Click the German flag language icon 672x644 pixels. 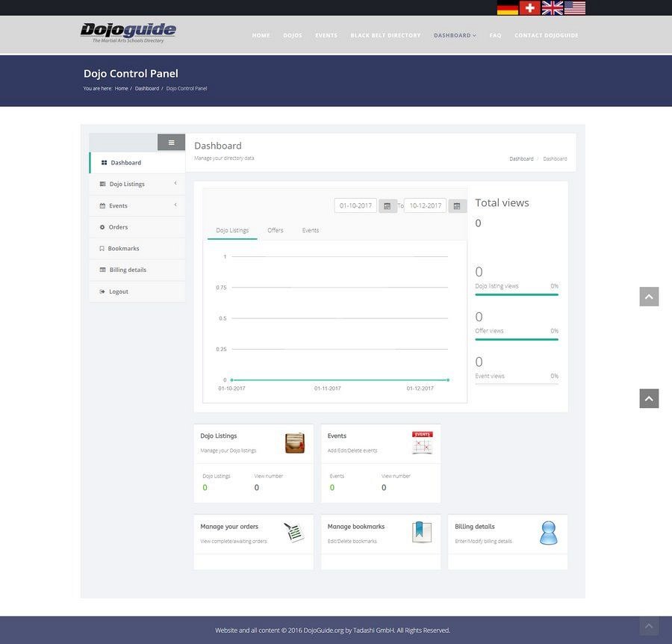pyautogui.click(x=508, y=8)
